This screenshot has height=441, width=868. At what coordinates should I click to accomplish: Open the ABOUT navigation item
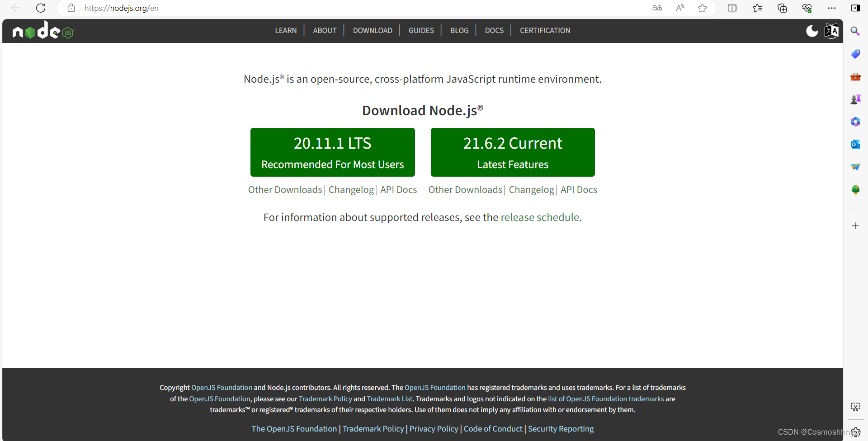point(325,30)
